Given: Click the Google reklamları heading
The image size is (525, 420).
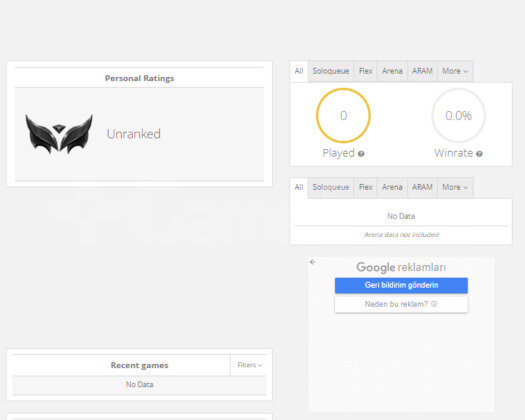Looking at the screenshot, I should 401,267.
